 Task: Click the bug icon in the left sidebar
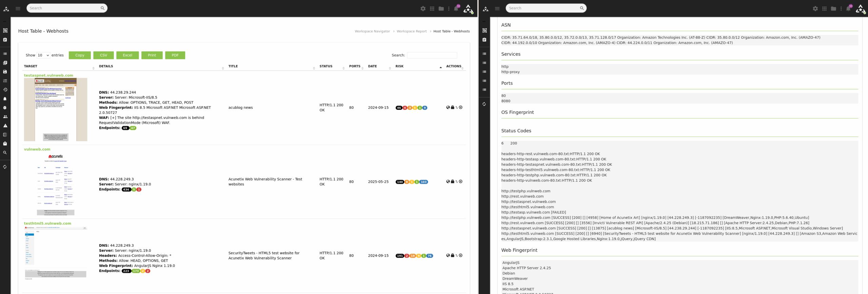(5, 107)
